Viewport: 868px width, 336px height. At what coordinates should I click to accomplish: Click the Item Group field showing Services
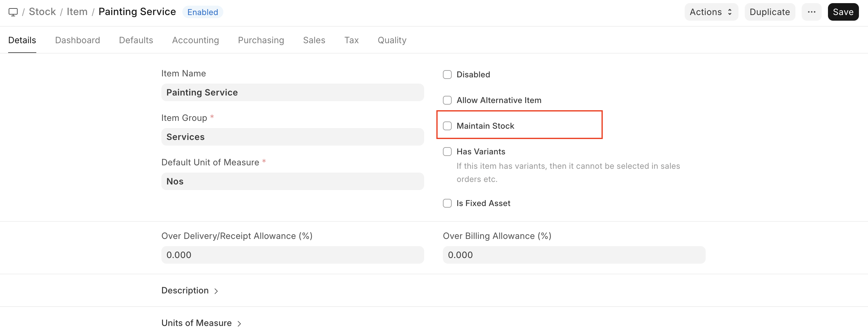click(x=292, y=137)
